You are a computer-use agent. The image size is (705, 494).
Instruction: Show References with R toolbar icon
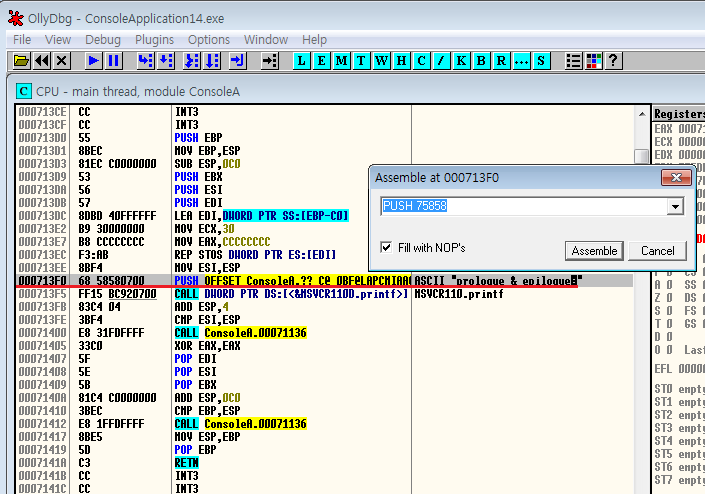click(501, 61)
